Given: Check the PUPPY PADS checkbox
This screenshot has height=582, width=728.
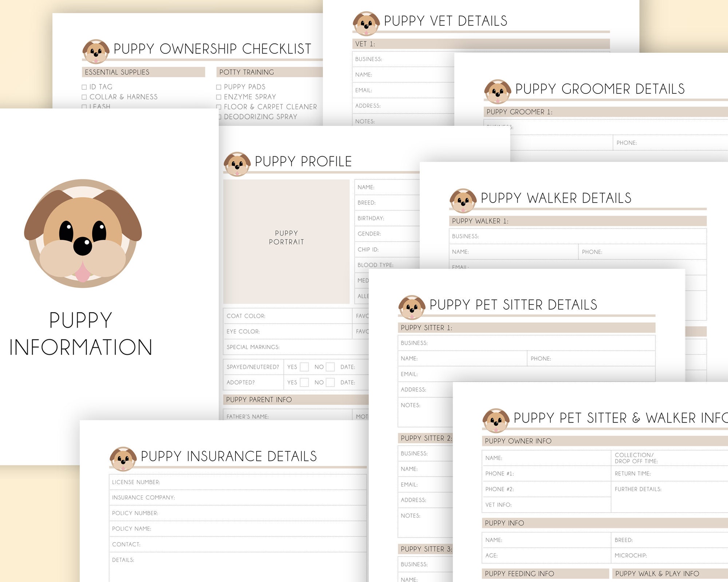Looking at the screenshot, I should tap(218, 87).
